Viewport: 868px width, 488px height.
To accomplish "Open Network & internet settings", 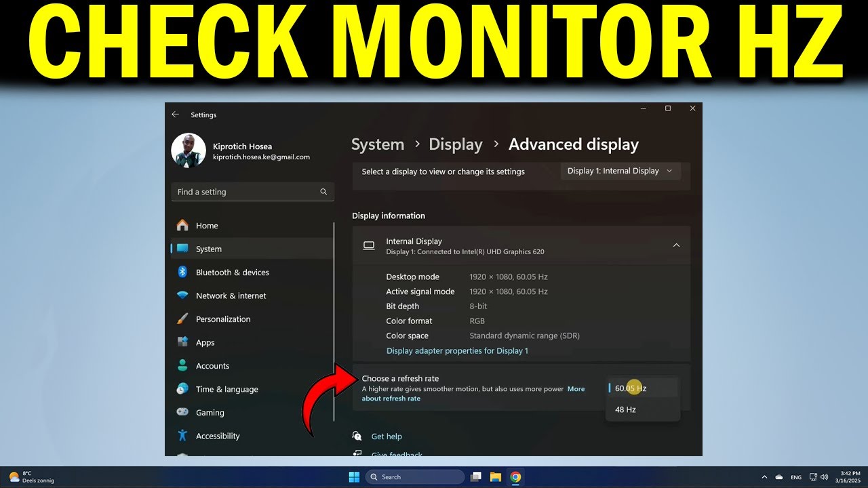I will coord(252,296).
